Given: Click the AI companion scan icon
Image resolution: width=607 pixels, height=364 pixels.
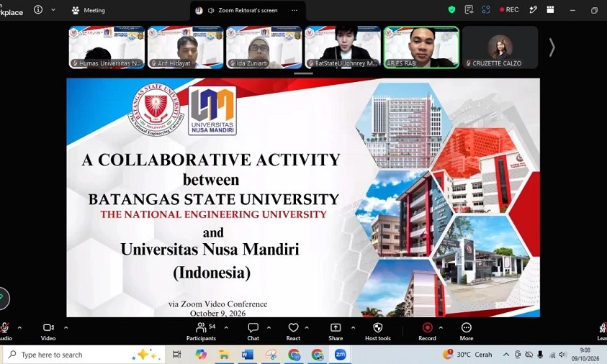Looking at the screenshot, I should click(486, 9).
